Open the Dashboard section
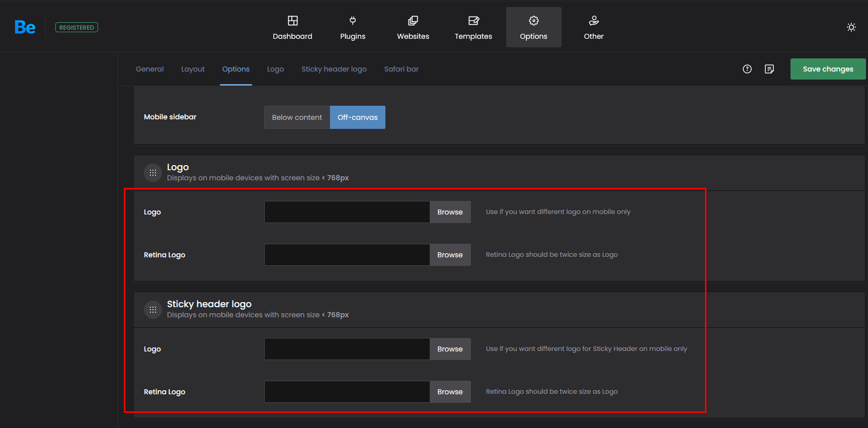 [x=292, y=27]
